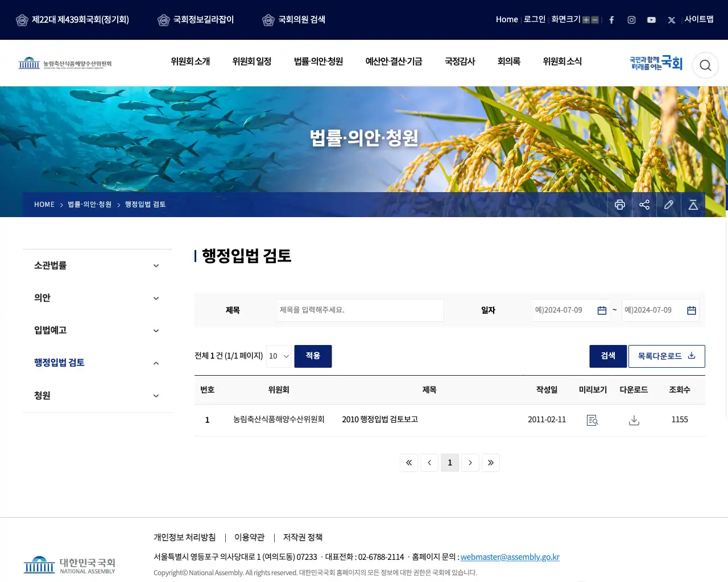Go to next page of results
Viewport: 728px width, 582px height.
[x=470, y=463]
